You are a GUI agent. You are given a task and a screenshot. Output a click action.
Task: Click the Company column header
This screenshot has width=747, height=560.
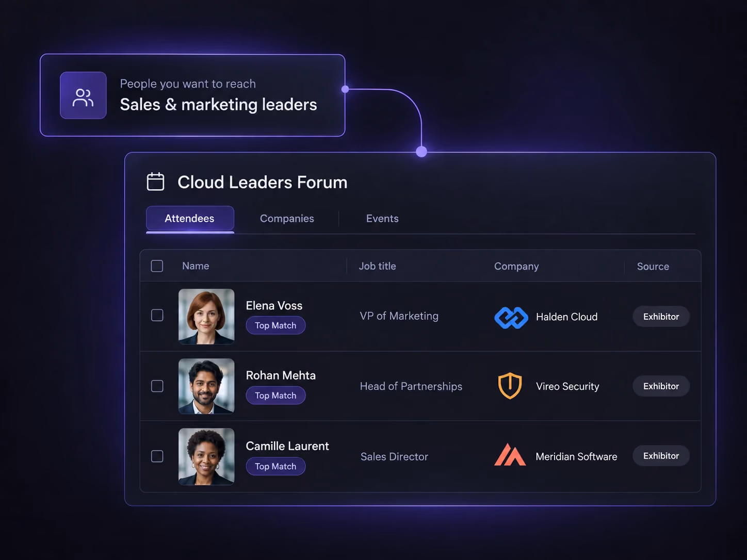pyautogui.click(x=516, y=266)
